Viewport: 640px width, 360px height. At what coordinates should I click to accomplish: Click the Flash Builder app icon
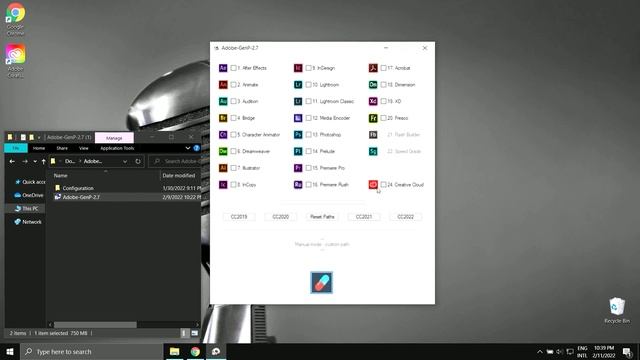point(373,134)
